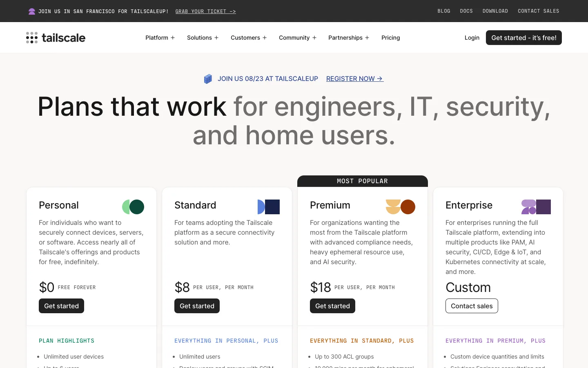Expand the Partnerships menu
This screenshot has width=588, height=368.
(349, 38)
